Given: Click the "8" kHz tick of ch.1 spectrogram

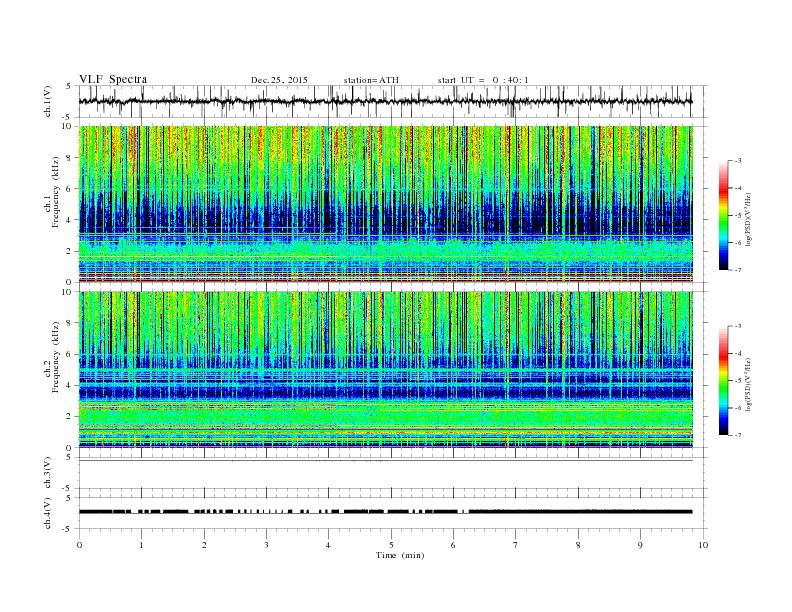Looking at the screenshot, I should coord(69,158).
